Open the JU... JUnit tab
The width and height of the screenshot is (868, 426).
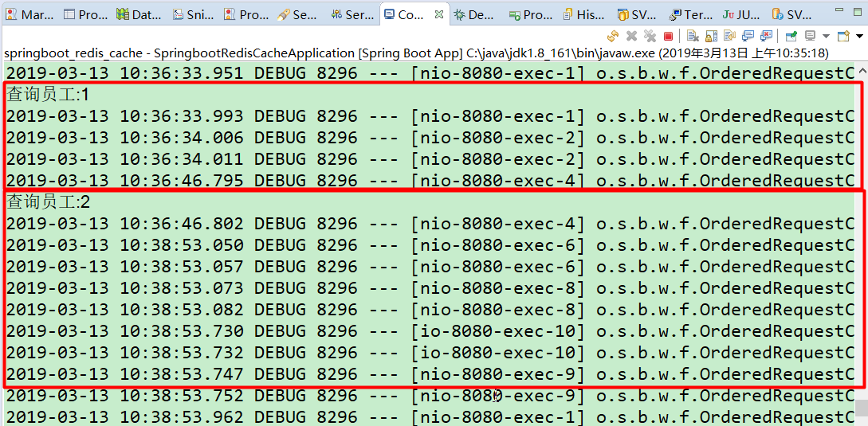pos(742,15)
